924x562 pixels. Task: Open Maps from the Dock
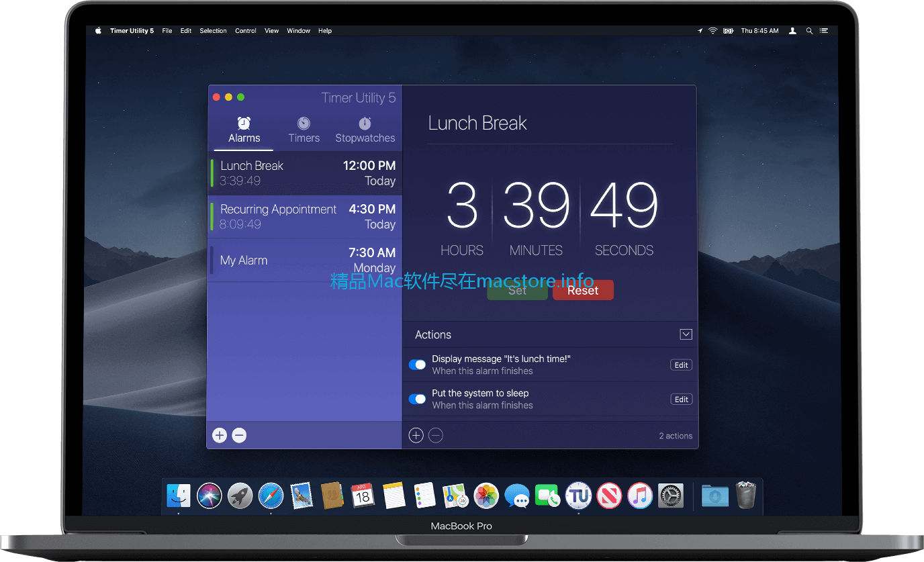point(455,496)
